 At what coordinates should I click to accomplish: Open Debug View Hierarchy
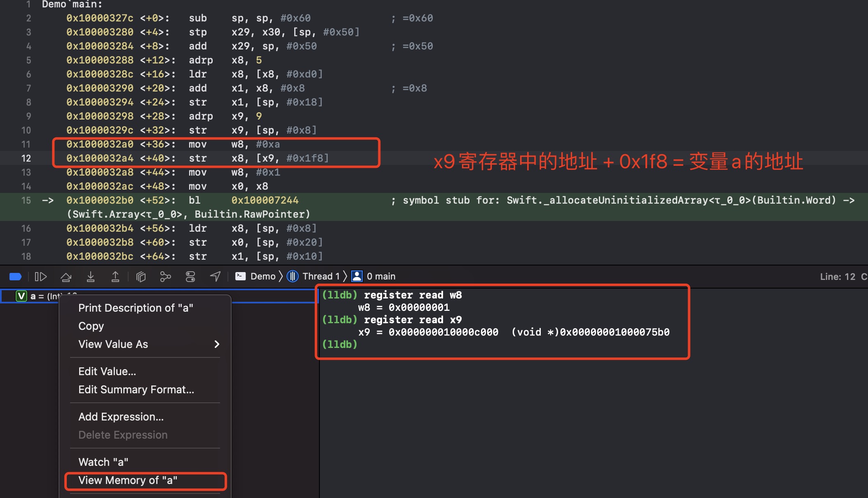coord(141,277)
